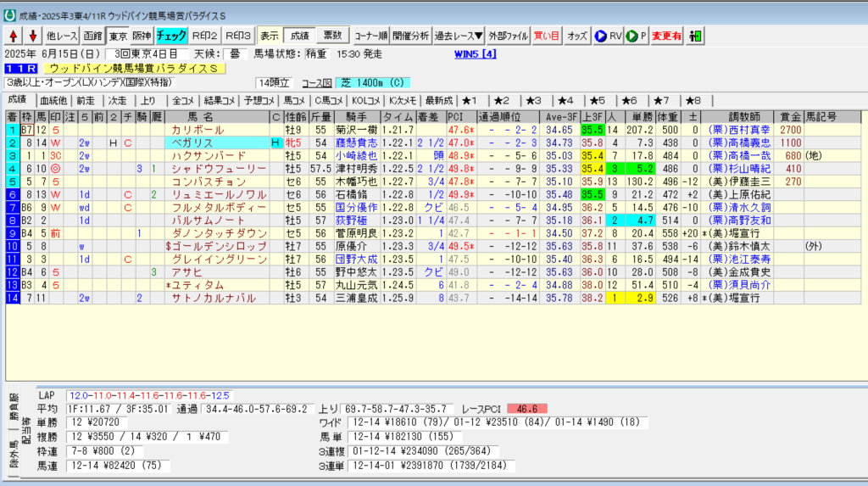Image resolution: width=868 pixels, height=486 pixels.
Task: Sort by the 単勝 column header
Action: (x=641, y=117)
